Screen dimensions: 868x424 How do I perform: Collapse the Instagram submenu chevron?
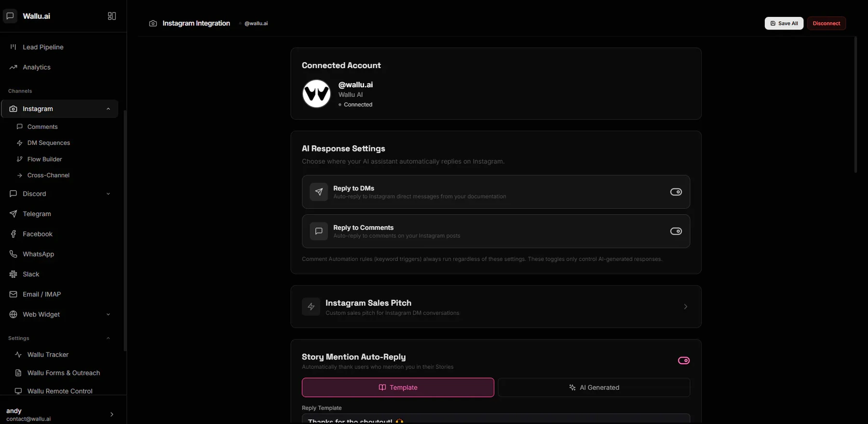pos(108,109)
